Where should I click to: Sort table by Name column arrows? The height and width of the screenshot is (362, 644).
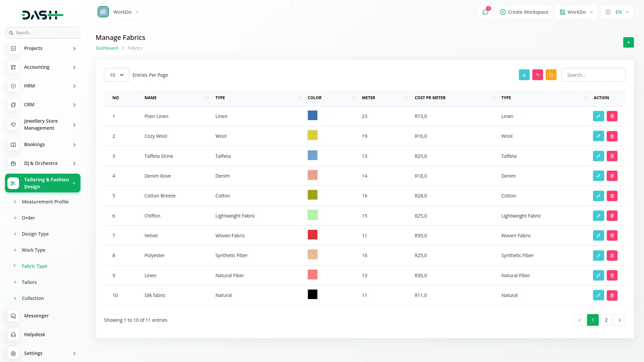tap(207, 98)
